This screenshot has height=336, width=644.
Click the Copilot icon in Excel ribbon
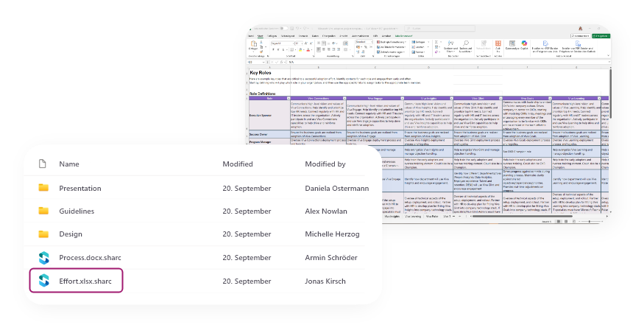click(525, 44)
